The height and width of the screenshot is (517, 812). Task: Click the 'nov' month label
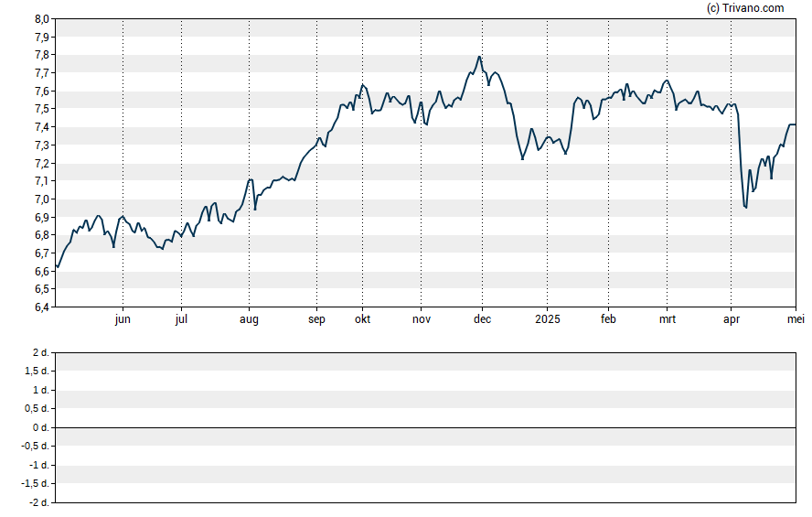(x=421, y=319)
